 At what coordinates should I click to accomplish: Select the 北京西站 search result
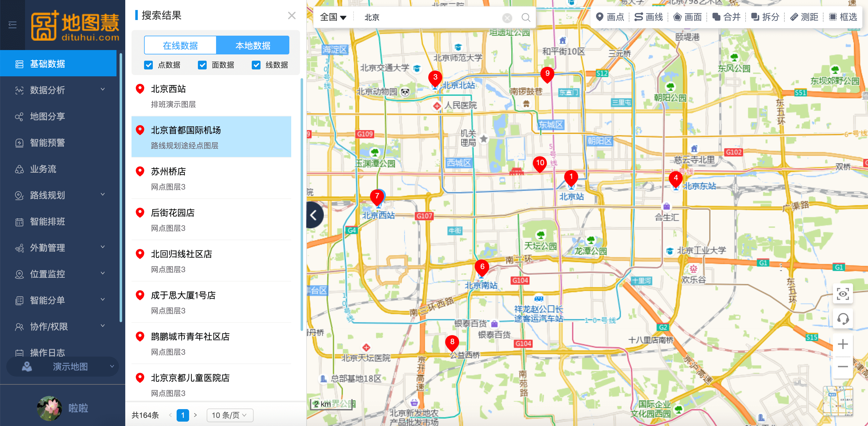click(x=211, y=96)
